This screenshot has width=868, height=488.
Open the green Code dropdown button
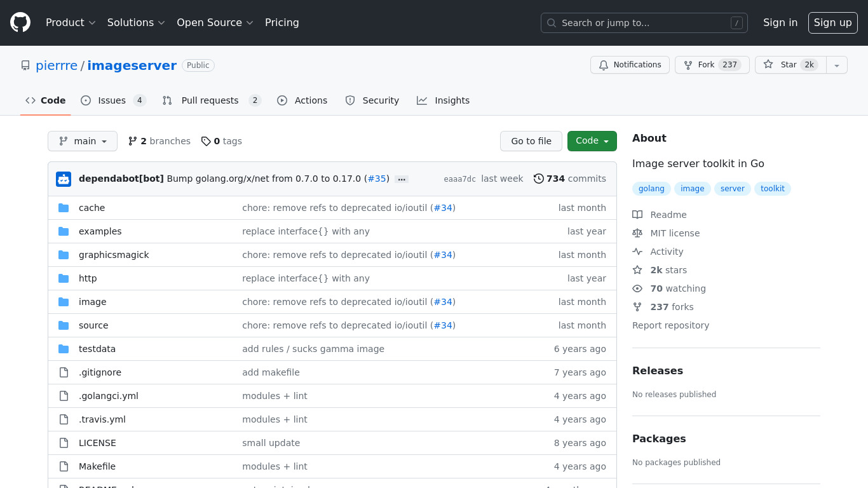click(592, 141)
